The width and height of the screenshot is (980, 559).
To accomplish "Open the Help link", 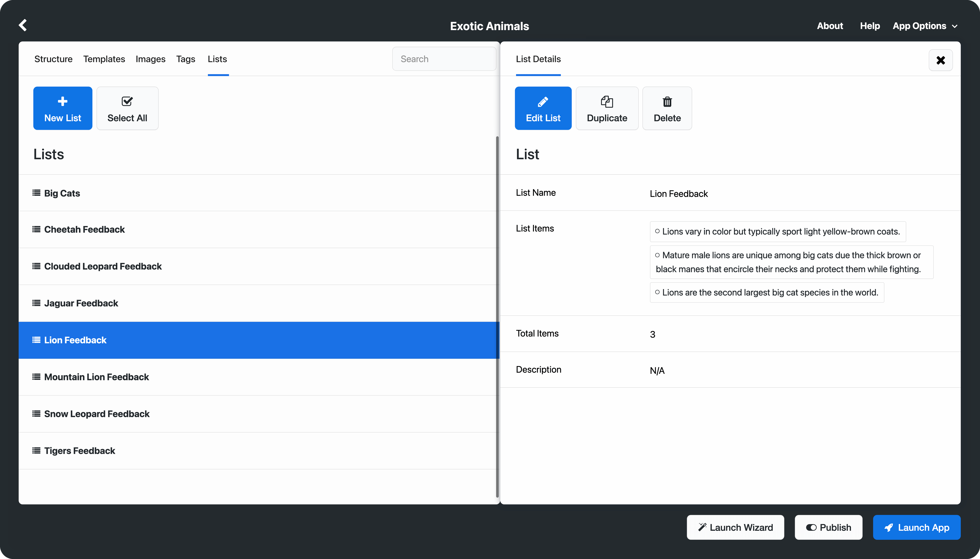I will click(x=870, y=26).
